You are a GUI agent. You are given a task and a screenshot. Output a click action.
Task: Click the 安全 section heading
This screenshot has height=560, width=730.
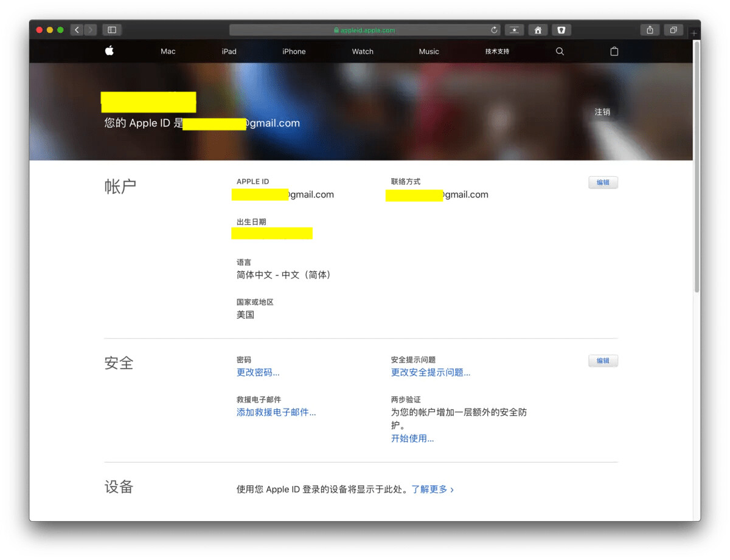119,363
